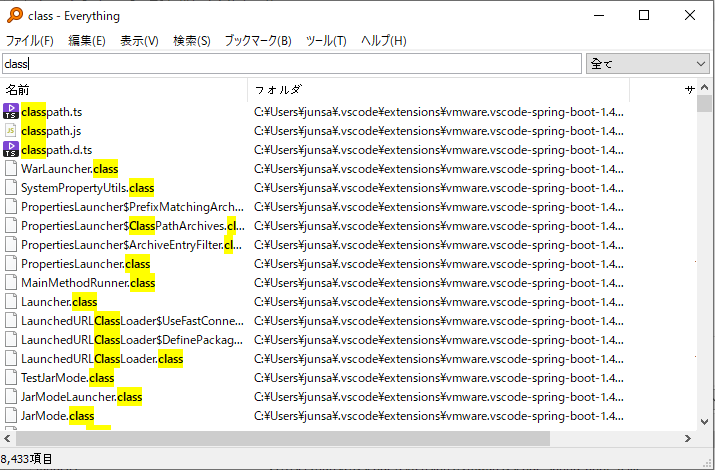Select the PropertiesLauncher.class file name
The width and height of the screenshot is (715, 470).
[x=85, y=264]
